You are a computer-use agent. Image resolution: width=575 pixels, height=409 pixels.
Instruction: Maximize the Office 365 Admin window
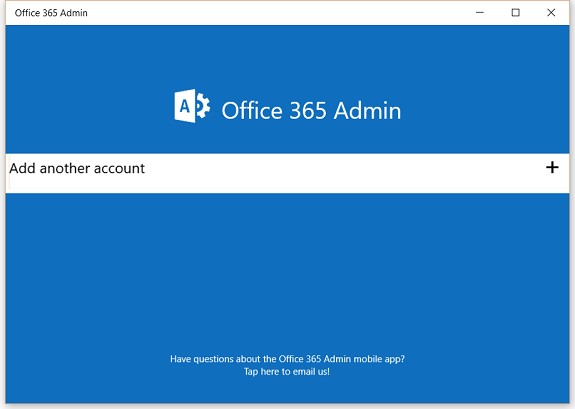coord(515,12)
